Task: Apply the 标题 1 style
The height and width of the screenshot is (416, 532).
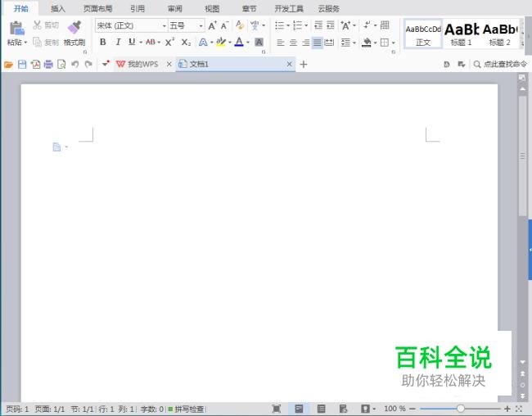Action: 461,34
